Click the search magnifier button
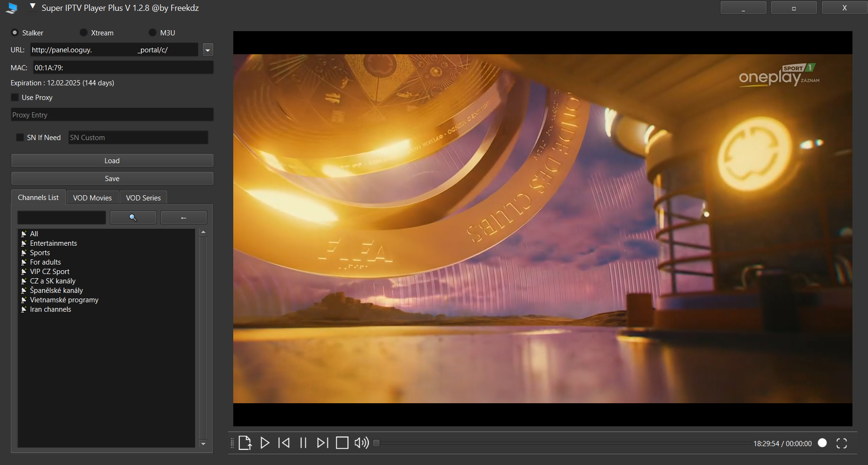 pos(133,217)
